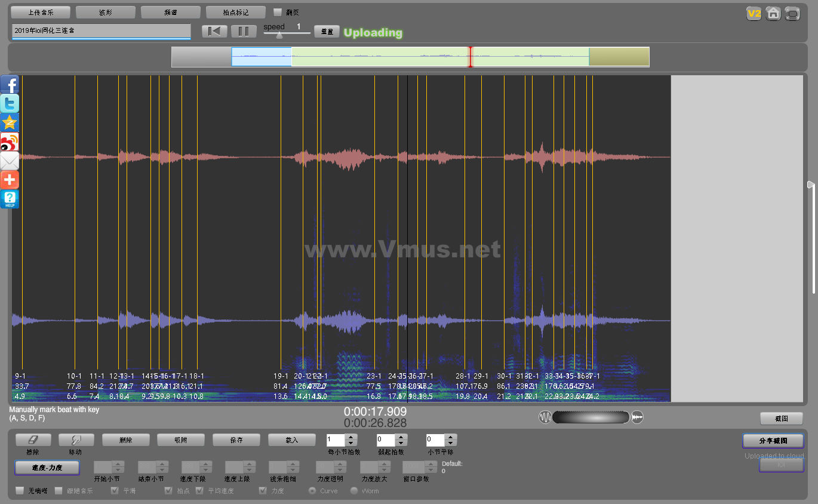
Task: Click the Twitter share icon
Action: pyautogui.click(x=10, y=104)
